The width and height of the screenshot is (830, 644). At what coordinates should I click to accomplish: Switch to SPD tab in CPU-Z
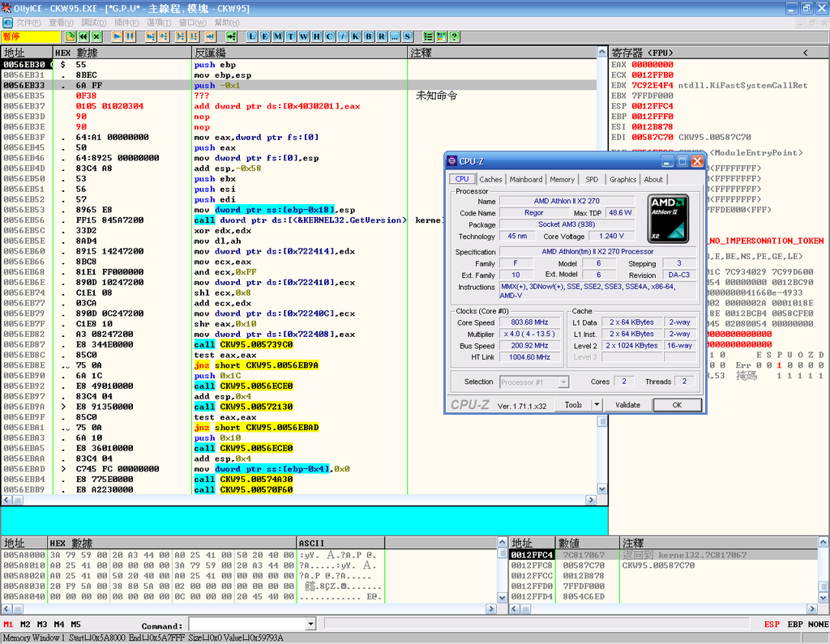coord(592,179)
